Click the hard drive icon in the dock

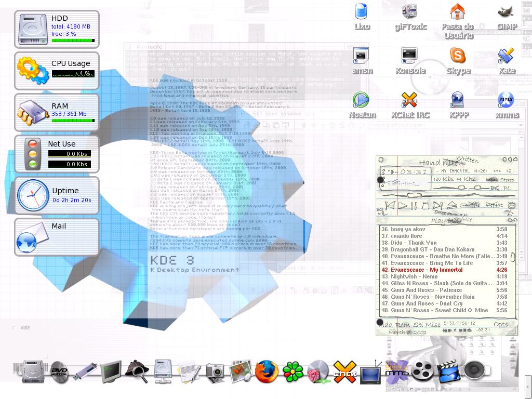pos(33,371)
